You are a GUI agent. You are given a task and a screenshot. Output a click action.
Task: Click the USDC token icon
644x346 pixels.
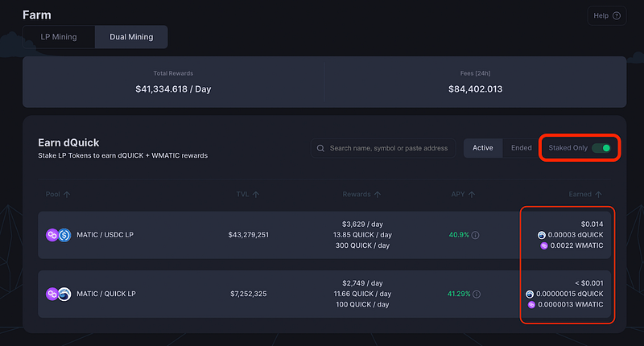[64, 235]
